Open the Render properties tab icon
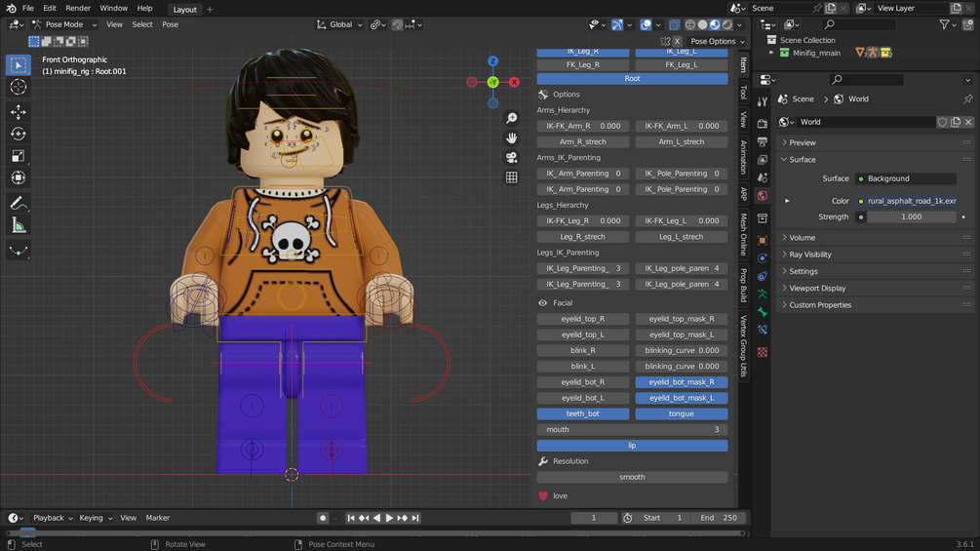980x551 pixels. click(763, 123)
